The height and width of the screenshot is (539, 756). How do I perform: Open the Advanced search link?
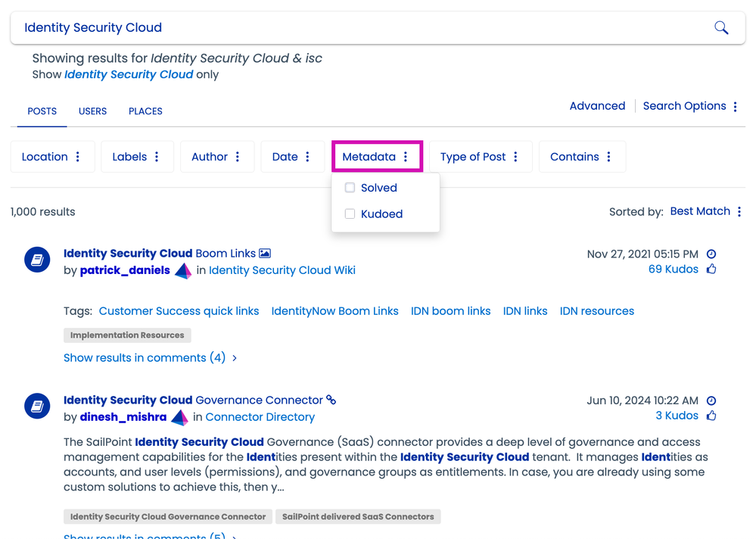(x=597, y=106)
